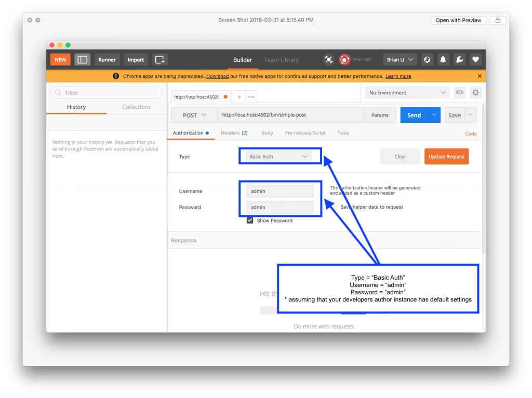532x398 pixels.
Task: Open the POST method dropdown
Action: click(194, 115)
